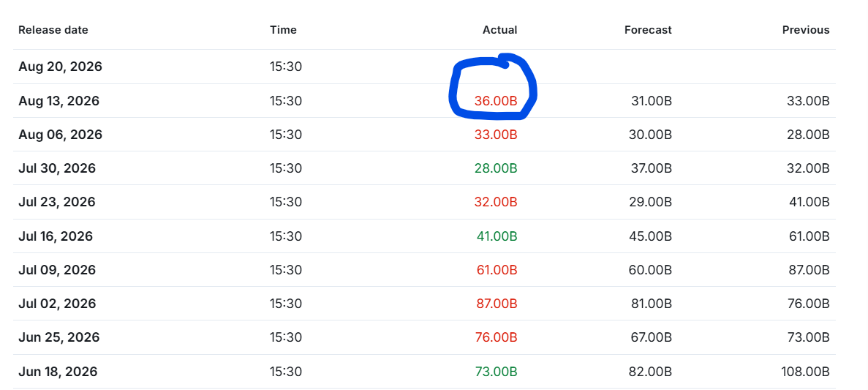Viewport: 868px width, 390px height.
Task: Click the 31.00B forecast value
Action: (652, 102)
